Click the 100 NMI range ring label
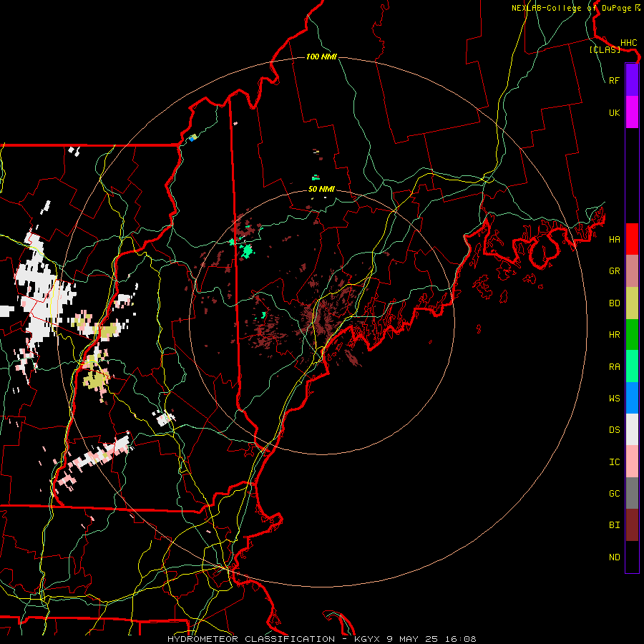Screen dimensions: 644x644 point(321,57)
